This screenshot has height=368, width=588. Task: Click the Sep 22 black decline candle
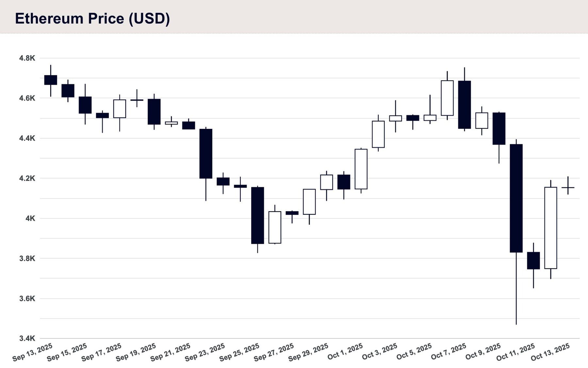206,154
